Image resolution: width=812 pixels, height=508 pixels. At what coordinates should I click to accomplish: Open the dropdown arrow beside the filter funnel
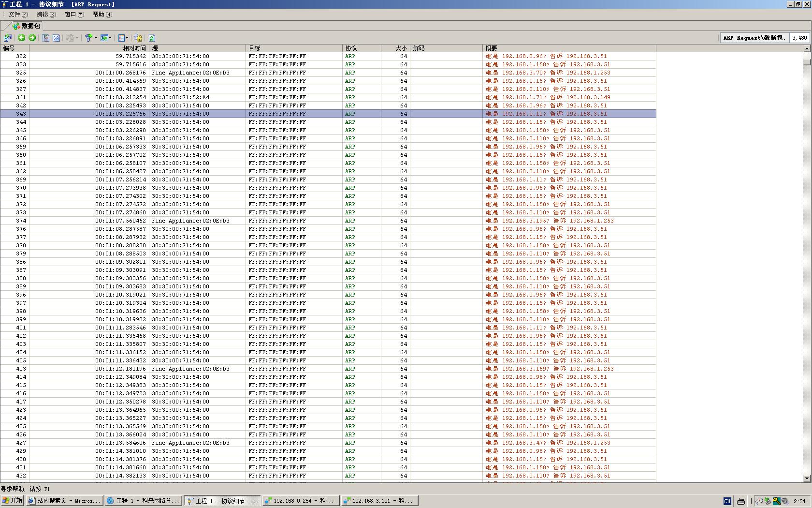tap(96, 38)
